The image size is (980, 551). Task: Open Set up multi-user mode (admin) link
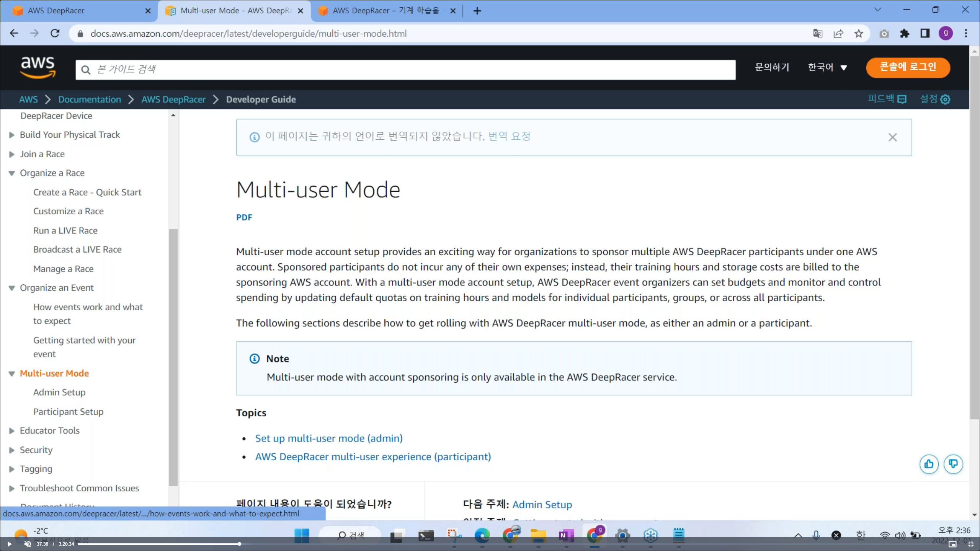coord(329,438)
